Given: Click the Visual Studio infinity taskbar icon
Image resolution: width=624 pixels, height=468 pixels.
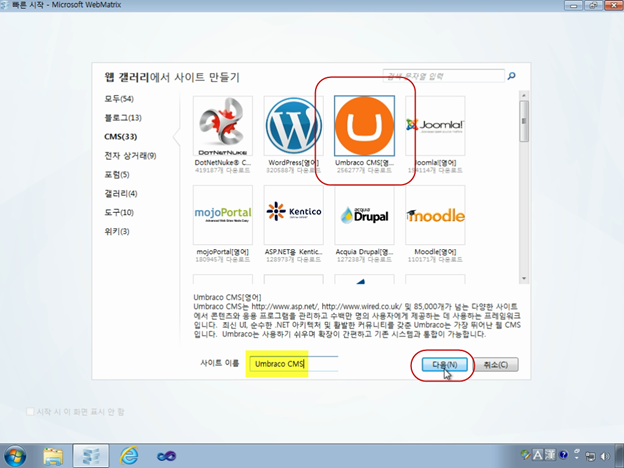Looking at the screenshot, I should tap(166, 456).
